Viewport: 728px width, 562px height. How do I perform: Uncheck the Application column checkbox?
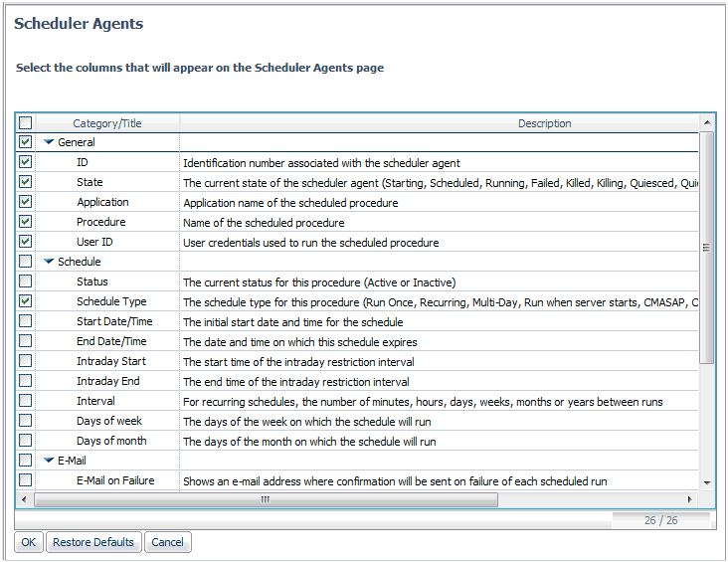pos(25,202)
